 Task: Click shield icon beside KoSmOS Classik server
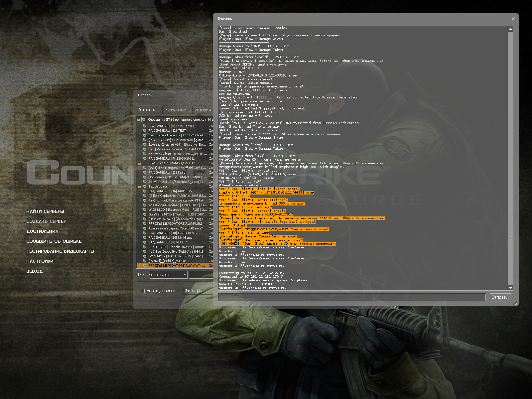pyautogui.click(x=145, y=154)
